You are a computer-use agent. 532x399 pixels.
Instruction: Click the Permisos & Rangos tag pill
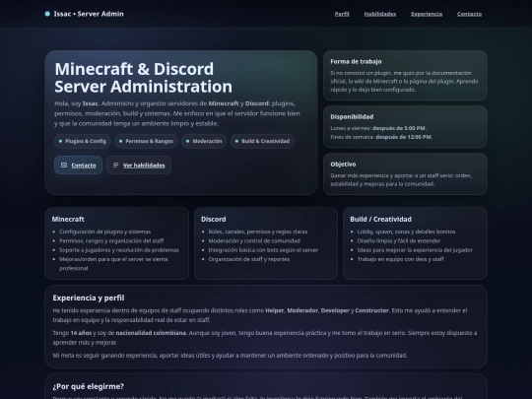146,141
